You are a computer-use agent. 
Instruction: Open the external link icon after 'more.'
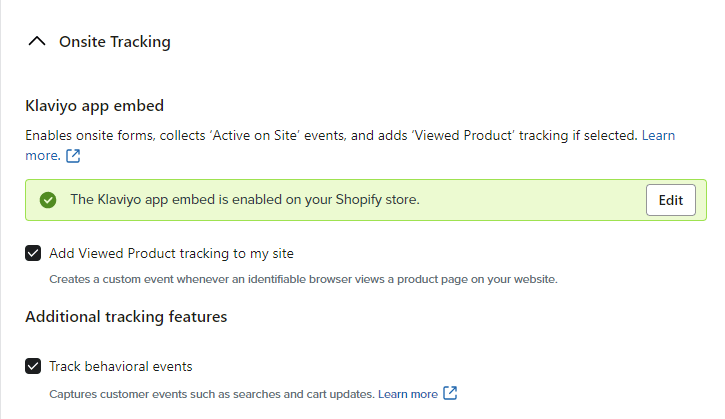pos(73,156)
